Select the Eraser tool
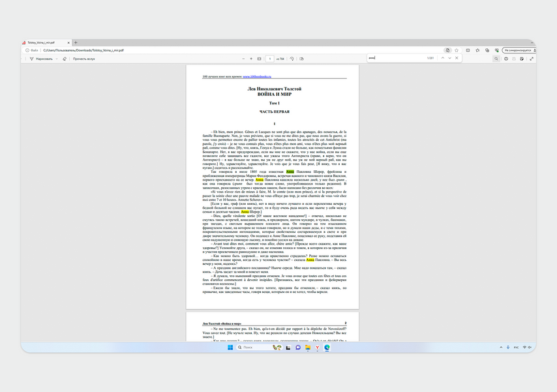 pyautogui.click(x=65, y=59)
